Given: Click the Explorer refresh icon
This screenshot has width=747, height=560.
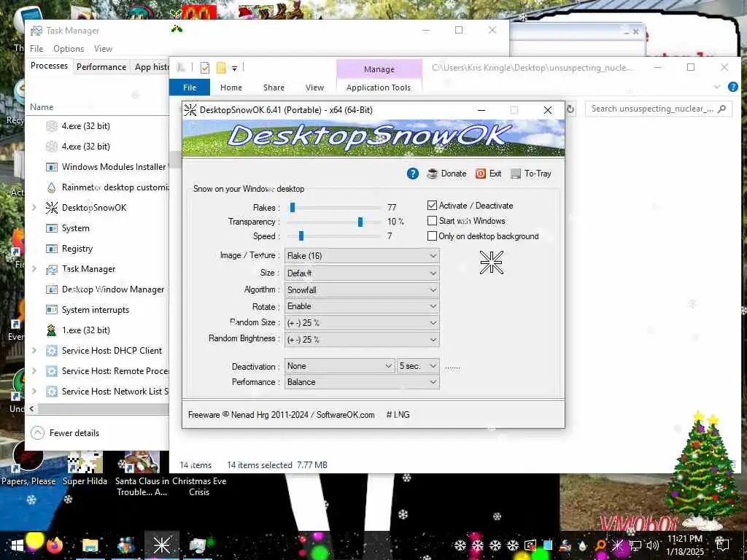Looking at the screenshot, I should tap(570, 109).
